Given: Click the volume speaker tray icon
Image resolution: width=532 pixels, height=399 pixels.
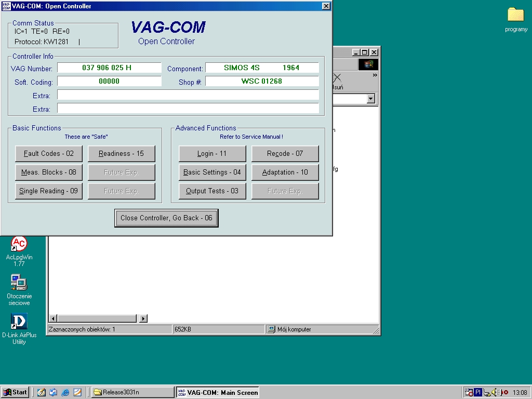Looking at the screenshot, I should click(495, 392).
